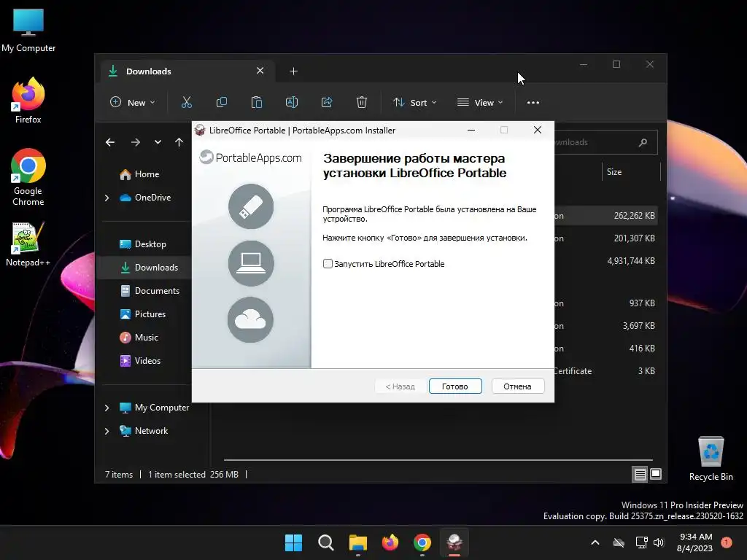747x560 pixels.
Task: Go back with the Explorer back arrow
Action: [110, 142]
